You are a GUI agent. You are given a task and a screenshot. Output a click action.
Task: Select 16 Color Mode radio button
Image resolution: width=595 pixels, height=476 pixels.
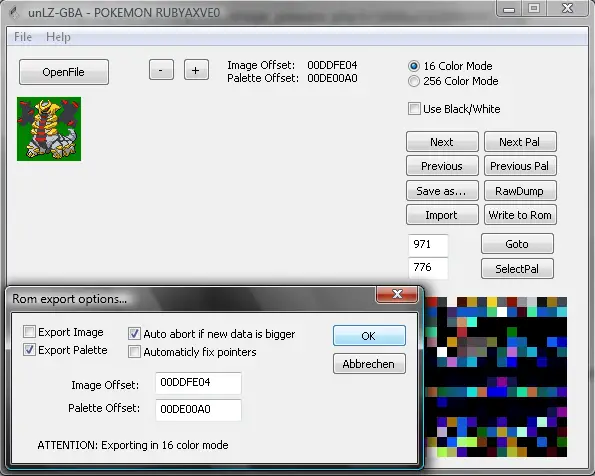point(414,66)
